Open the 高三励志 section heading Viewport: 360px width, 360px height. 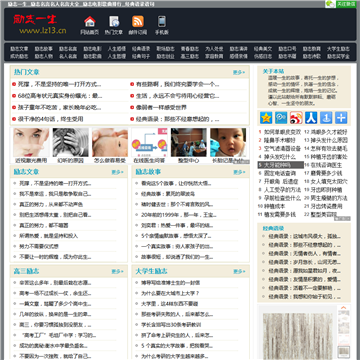pyautogui.click(x=26, y=271)
